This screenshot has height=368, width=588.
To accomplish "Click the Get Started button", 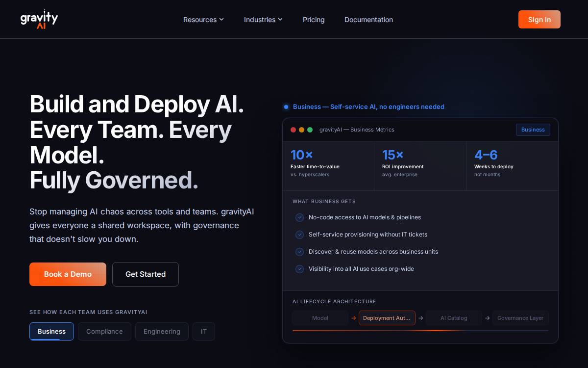I will pos(146,274).
